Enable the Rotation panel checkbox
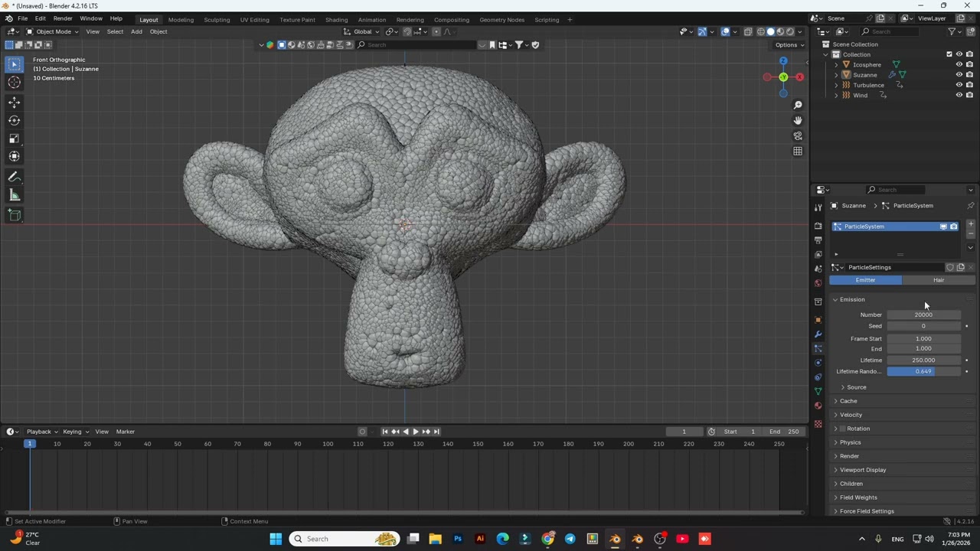This screenshot has height=551, width=980. click(x=843, y=429)
